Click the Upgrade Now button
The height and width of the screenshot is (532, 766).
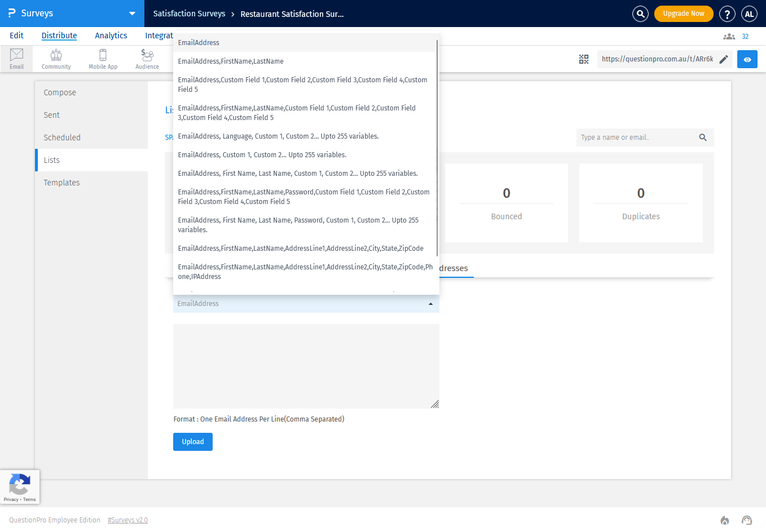[x=684, y=14]
